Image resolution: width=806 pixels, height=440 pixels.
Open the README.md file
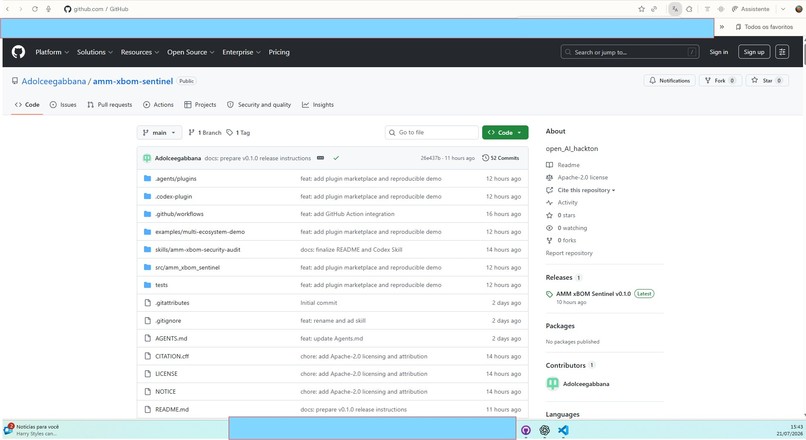172,410
